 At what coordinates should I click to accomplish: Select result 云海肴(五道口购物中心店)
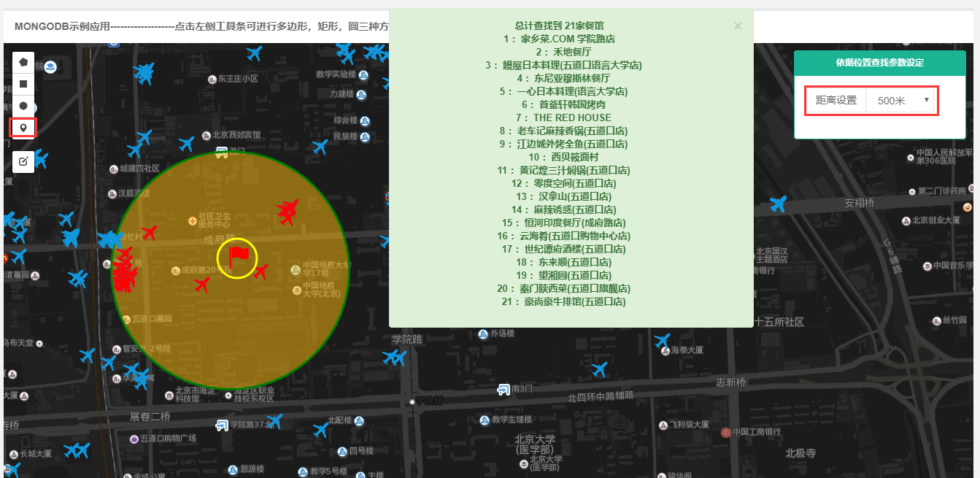[x=564, y=236]
